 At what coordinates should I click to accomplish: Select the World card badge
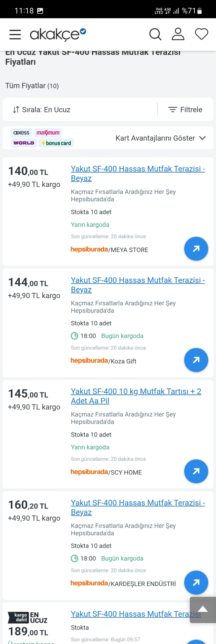[x=24, y=143]
